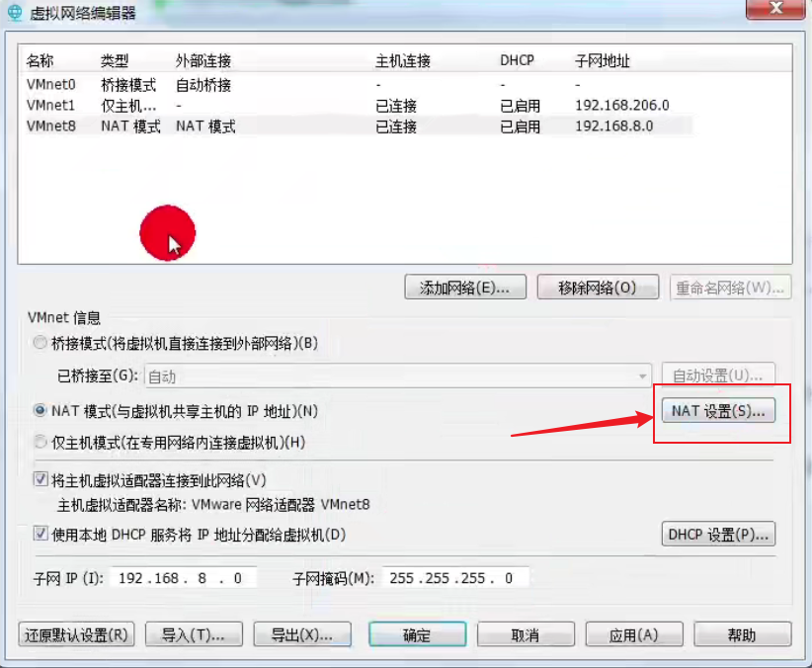The height and width of the screenshot is (668, 812).
Task: Toggle 使用本地 DHCP 服务 checkbox
Action: pyautogui.click(x=41, y=534)
